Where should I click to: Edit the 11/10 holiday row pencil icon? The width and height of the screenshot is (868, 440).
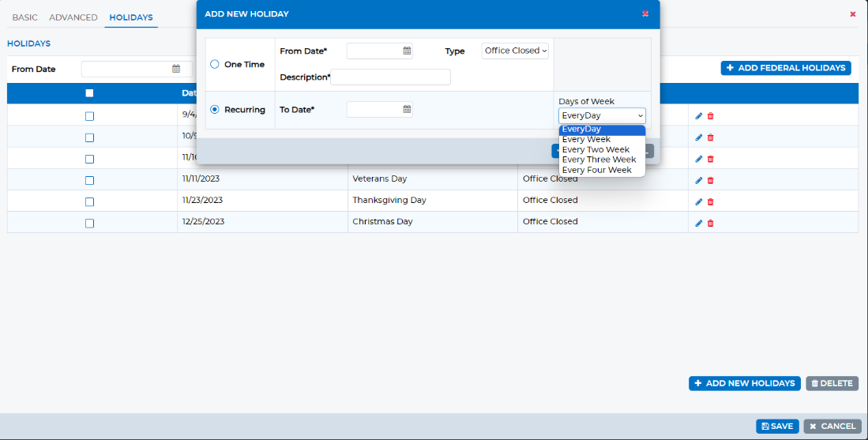(x=699, y=159)
